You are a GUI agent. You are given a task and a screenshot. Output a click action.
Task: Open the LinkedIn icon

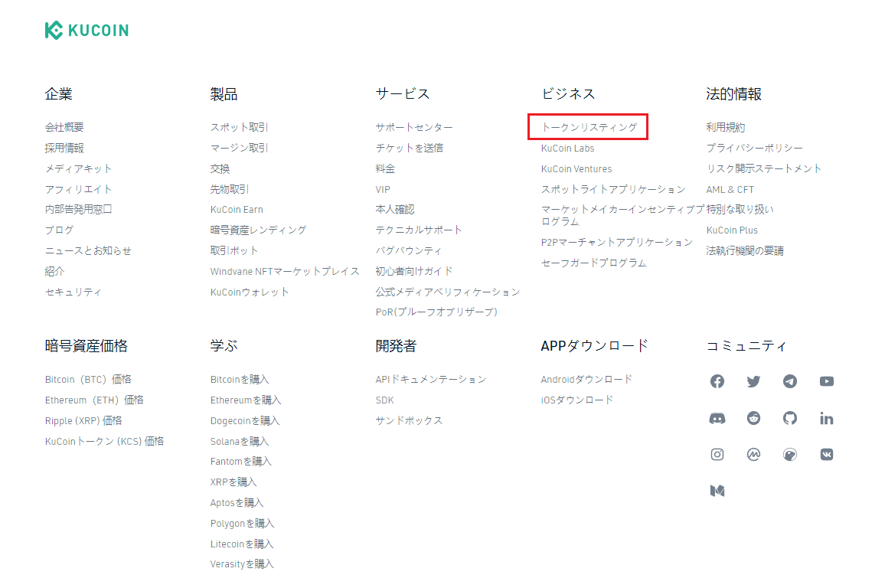[x=826, y=418]
